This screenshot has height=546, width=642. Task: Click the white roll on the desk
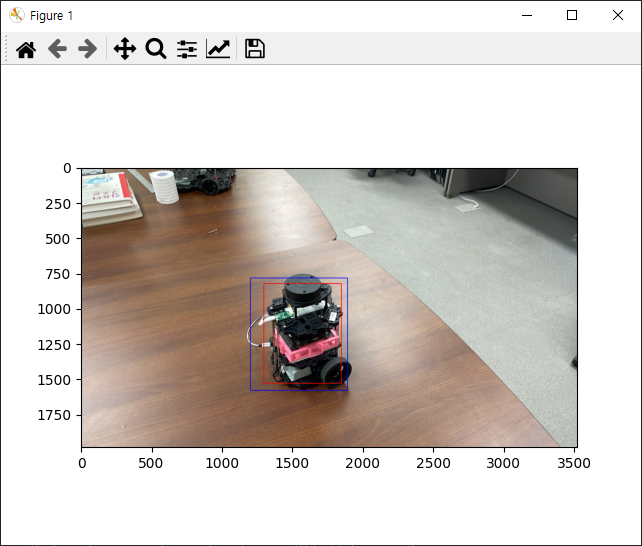[x=164, y=187]
